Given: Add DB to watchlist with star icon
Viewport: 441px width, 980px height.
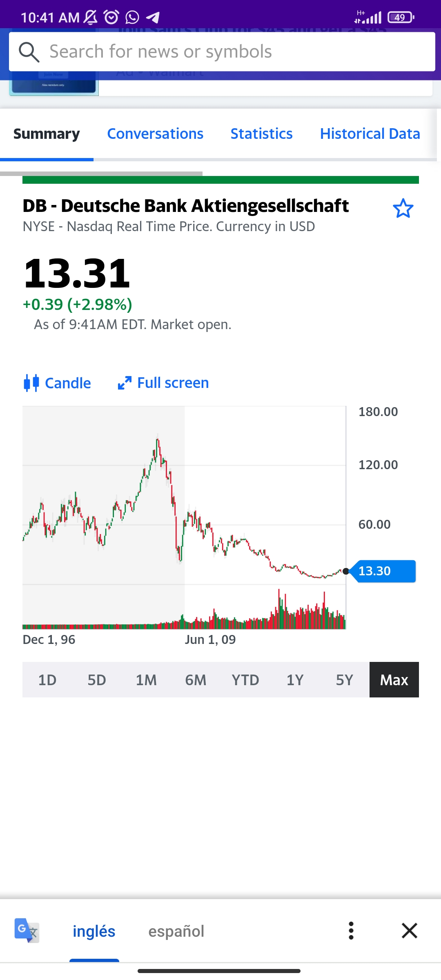Looking at the screenshot, I should tap(403, 209).
